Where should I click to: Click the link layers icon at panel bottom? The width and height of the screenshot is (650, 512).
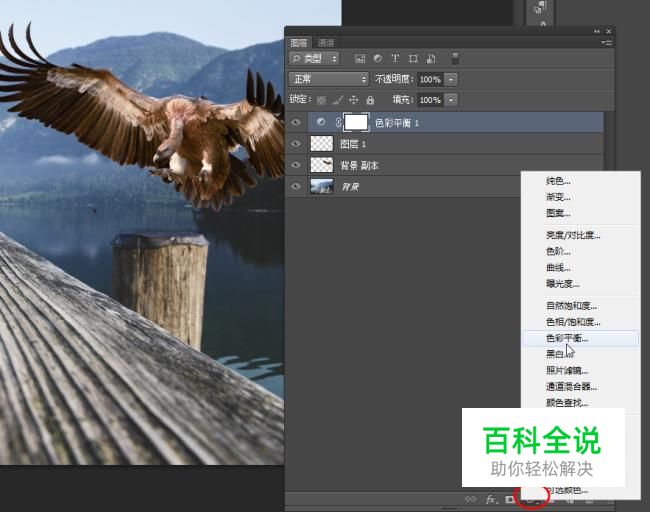(x=470, y=499)
